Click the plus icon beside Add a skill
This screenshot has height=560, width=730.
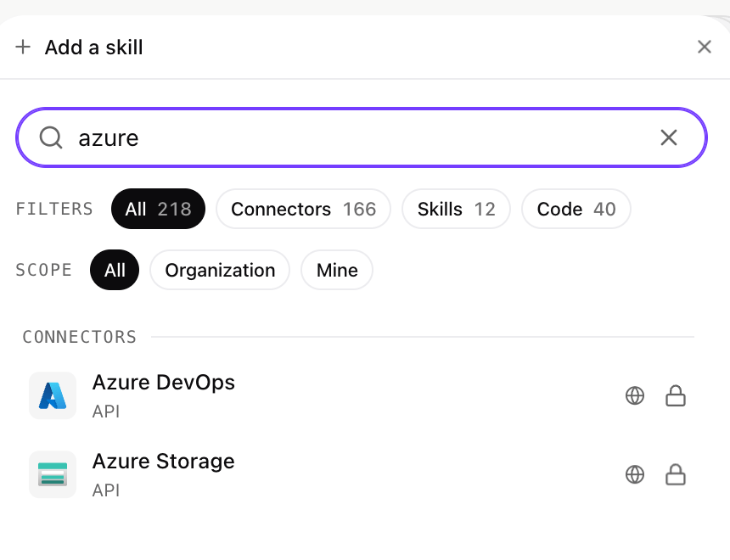tap(23, 47)
